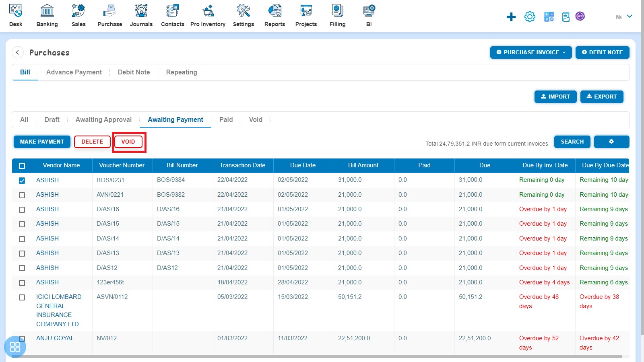Click the Voucher Number column header

[x=122, y=165]
